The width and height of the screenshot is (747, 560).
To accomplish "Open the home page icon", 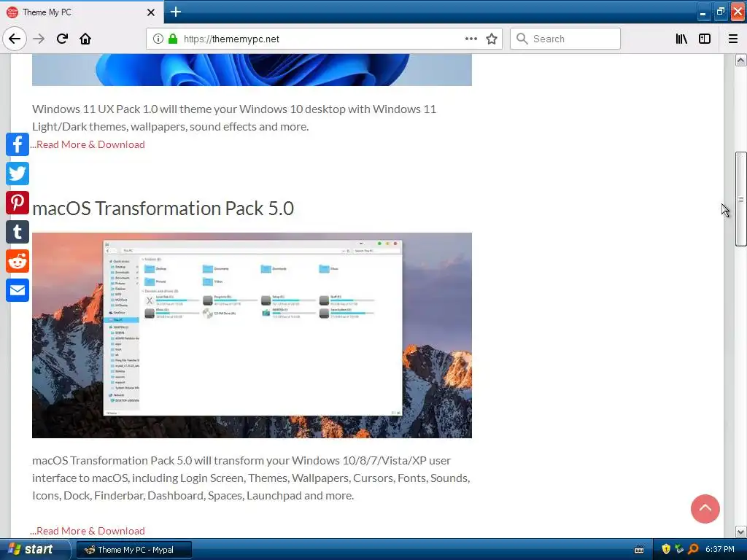I will pos(85,39).
